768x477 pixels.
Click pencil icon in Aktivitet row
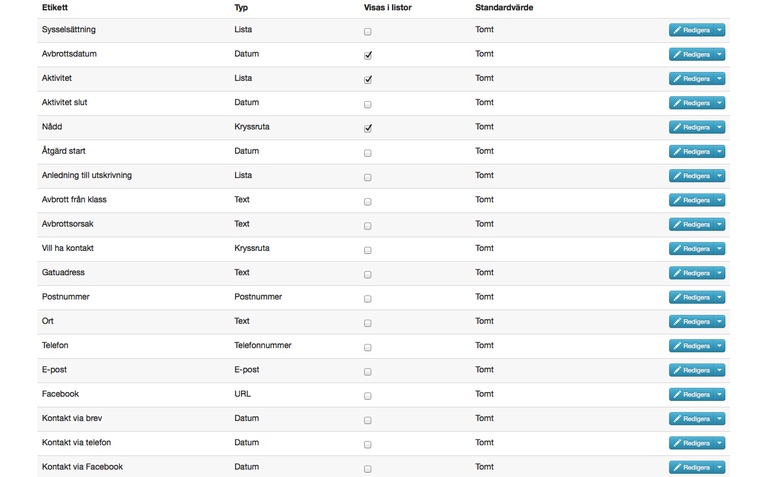[677, 79]
